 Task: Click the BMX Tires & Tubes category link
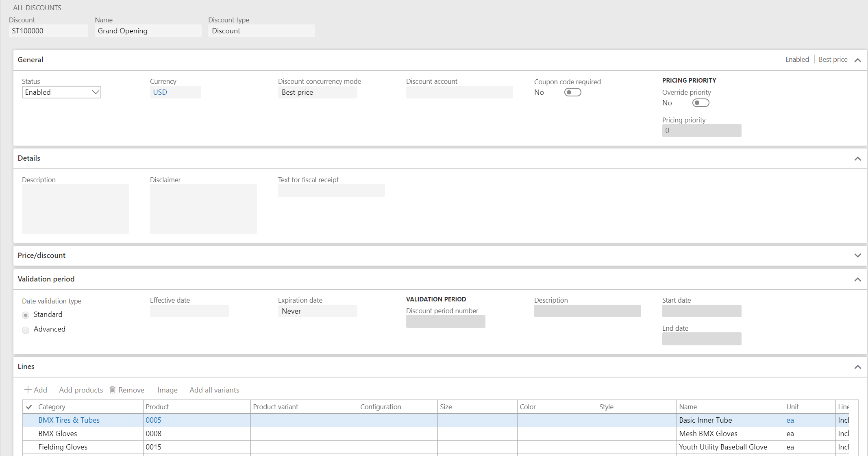(69, 420)
